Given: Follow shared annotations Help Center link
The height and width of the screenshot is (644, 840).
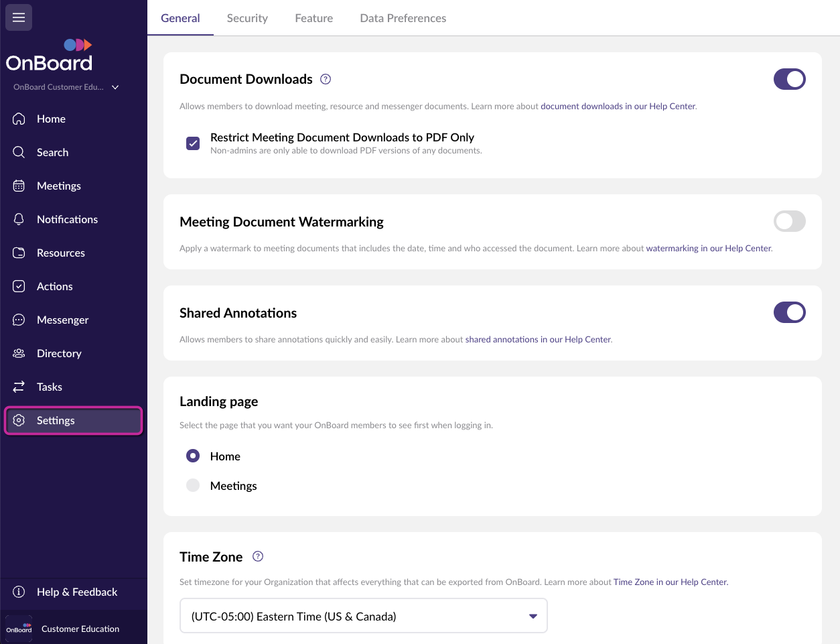Looking at the screenshot, I should [x=538, y=339].
